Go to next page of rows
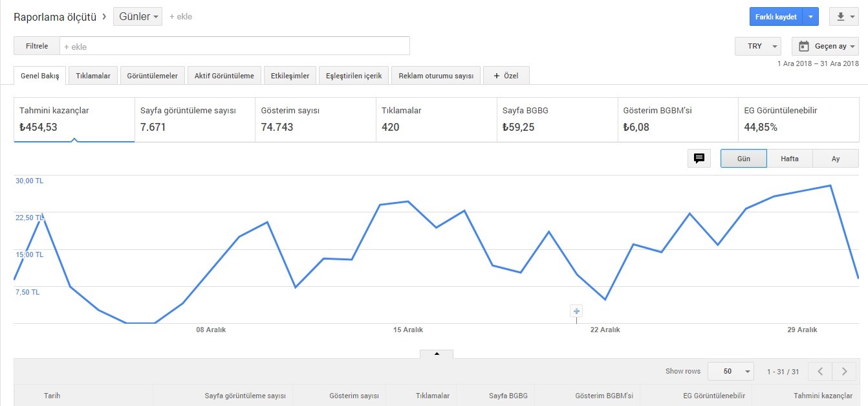Screen dimensions: 868x406 click(x=844, y=372)
